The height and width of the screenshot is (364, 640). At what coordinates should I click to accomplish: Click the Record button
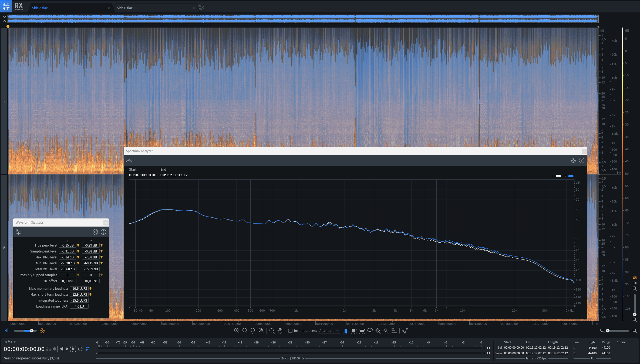tap(55, 349)
